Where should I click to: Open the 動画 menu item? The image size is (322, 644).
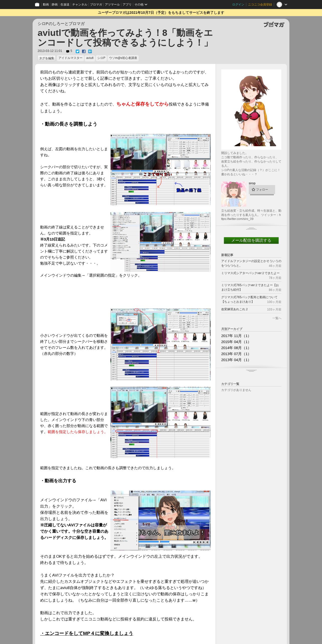[46, 5]
